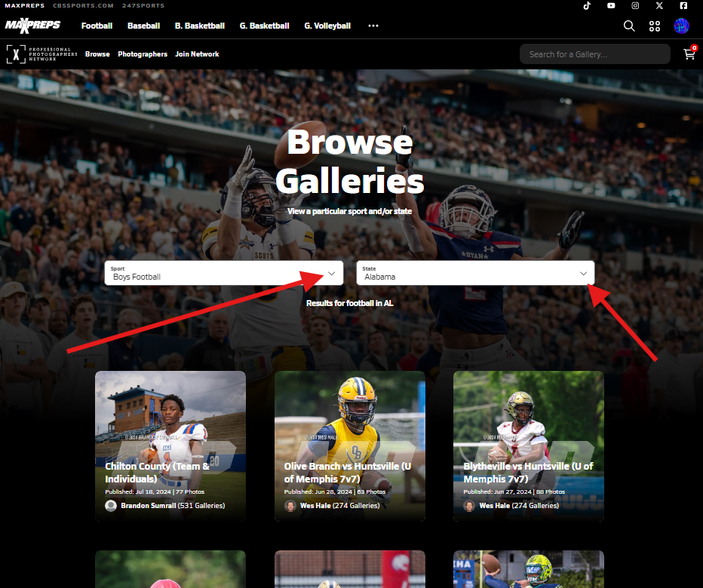Go to Football in the top navigation
Image resolution: width=703 pixels, height=588 pixels.
click(97, 26)
